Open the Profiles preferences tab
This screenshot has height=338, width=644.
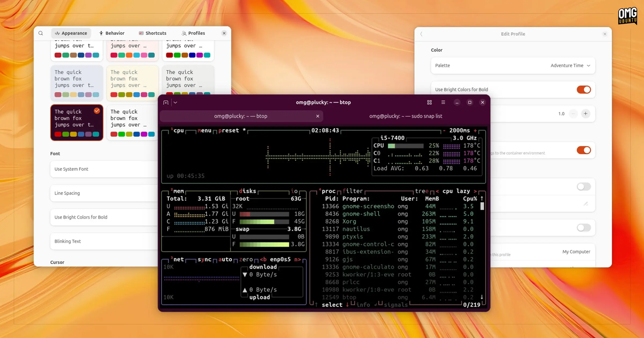pos(193,33)
